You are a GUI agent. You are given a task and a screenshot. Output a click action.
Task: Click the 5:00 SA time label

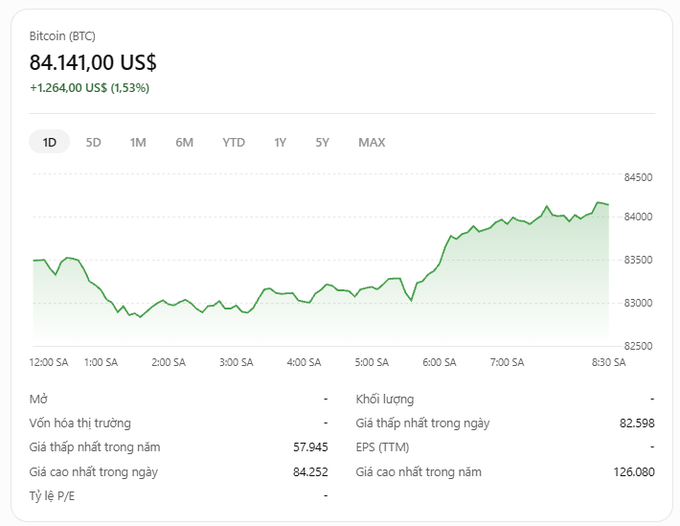[372, 362]
